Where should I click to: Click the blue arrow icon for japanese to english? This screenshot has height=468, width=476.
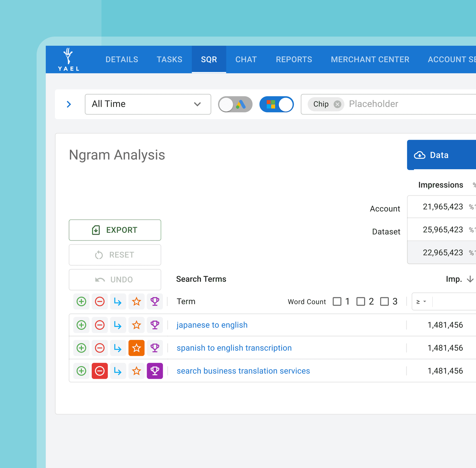118,325
